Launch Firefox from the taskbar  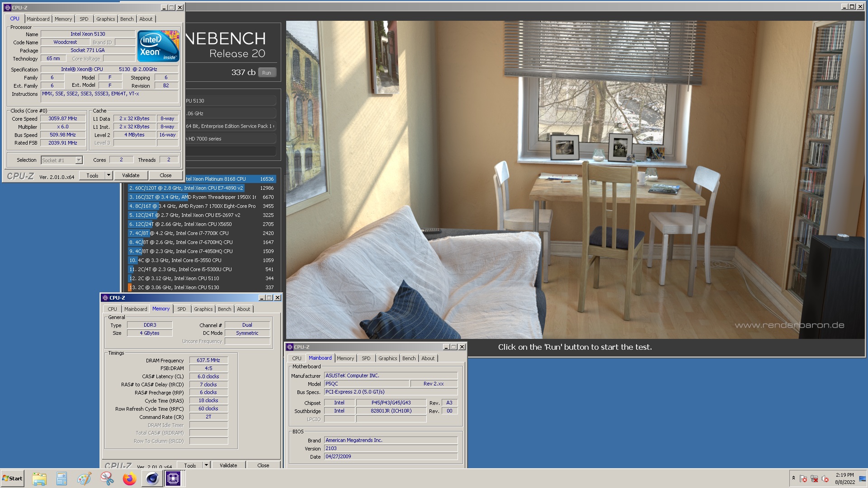coord(129,479)
